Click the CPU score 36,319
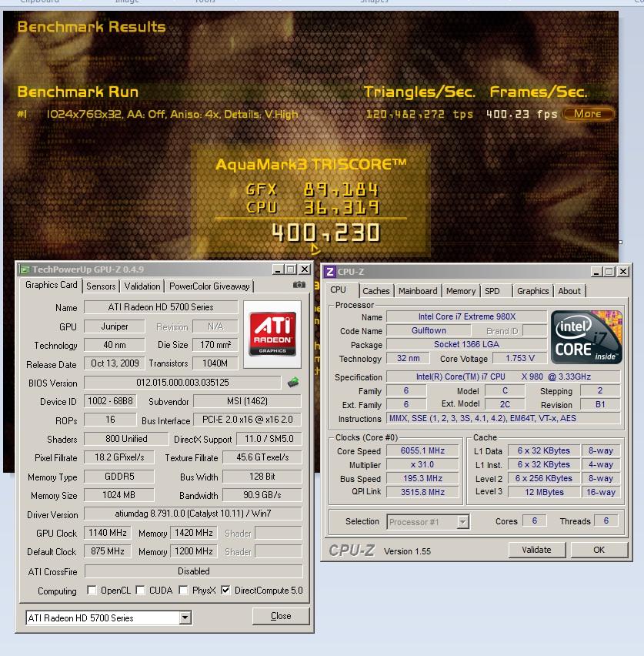 click(x=342, y=208)
